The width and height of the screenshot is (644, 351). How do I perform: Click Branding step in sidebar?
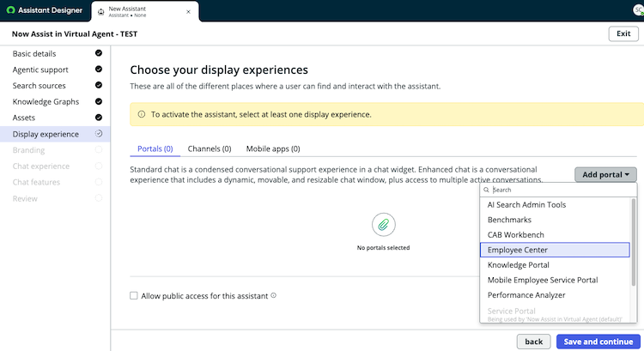55,150
